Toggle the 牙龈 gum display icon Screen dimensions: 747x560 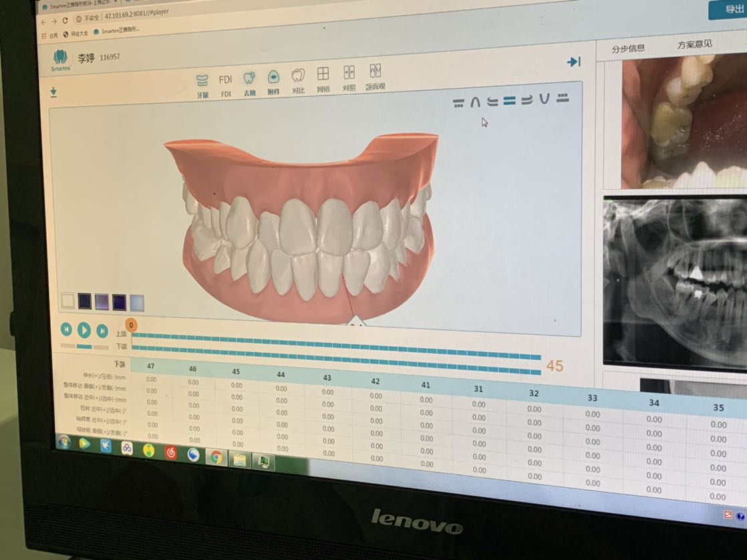202,86
